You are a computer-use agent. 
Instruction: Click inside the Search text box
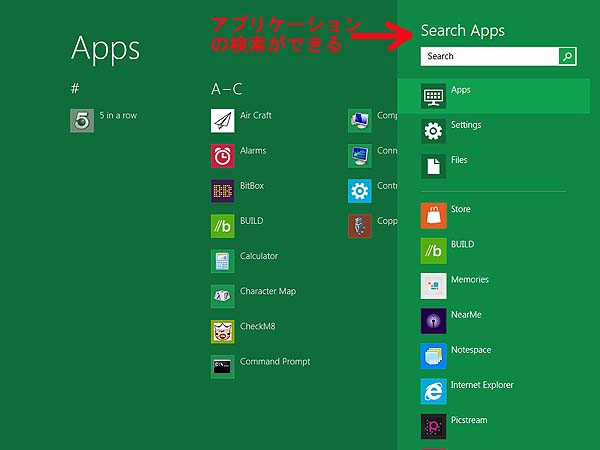point(490,57)
